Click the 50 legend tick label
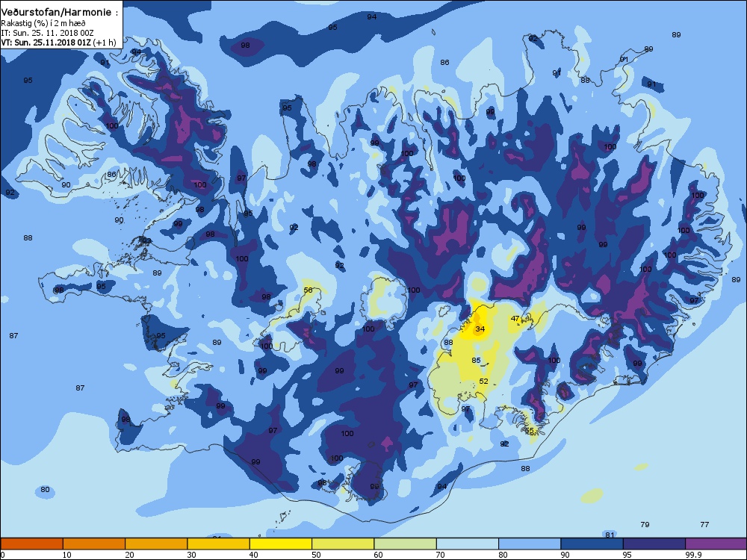The height and width of the screenshot is (560, 747). [x=316, y=555]
